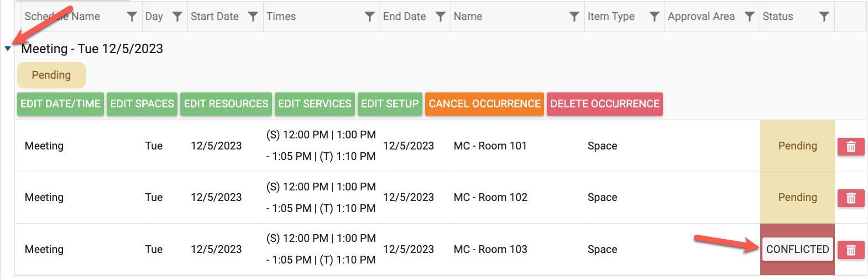The image size is (868, 279).
Task: Open the Day column filter
Action: [177, 17]
